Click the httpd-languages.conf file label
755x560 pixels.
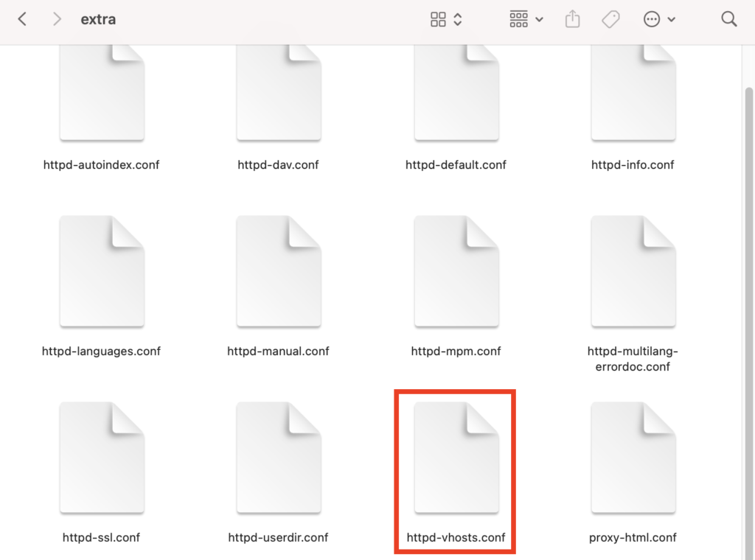coord(101,351)
